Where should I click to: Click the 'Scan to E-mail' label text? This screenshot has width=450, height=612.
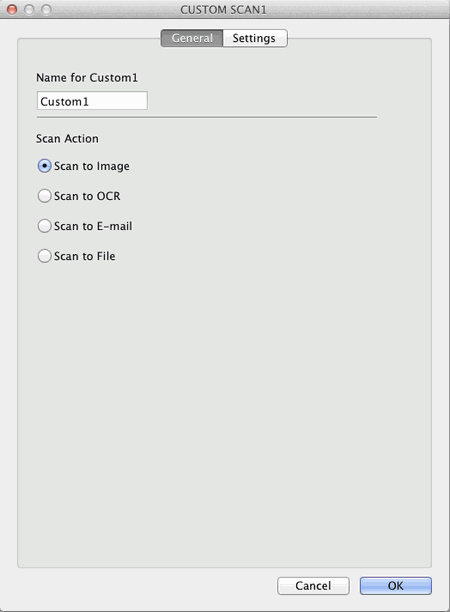[93, 226]
